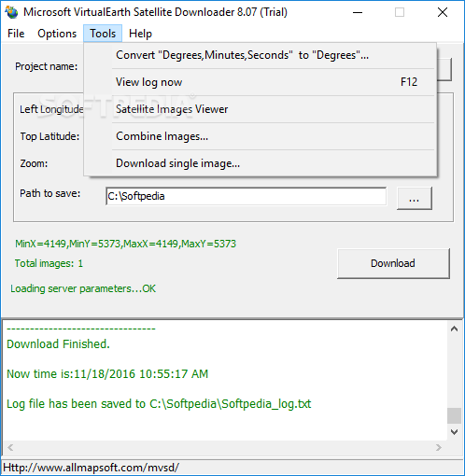This screenshot has width=465, height=476.
Task: Click the Project name label
Action: [x=47, y=66]
